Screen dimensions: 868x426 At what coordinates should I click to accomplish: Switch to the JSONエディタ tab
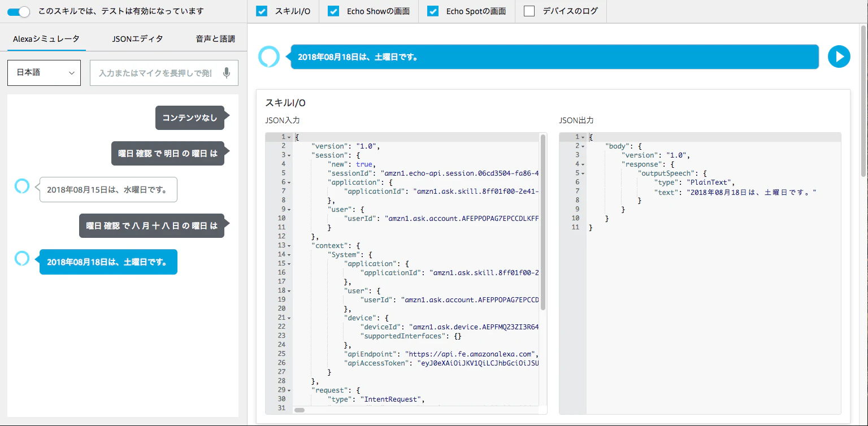coord(138,39)
